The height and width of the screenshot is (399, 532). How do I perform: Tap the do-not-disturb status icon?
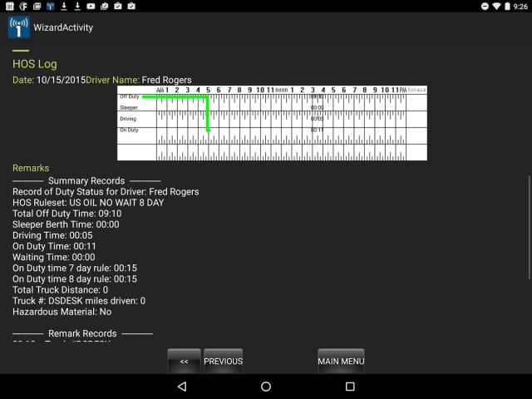(x=485, y=6)
